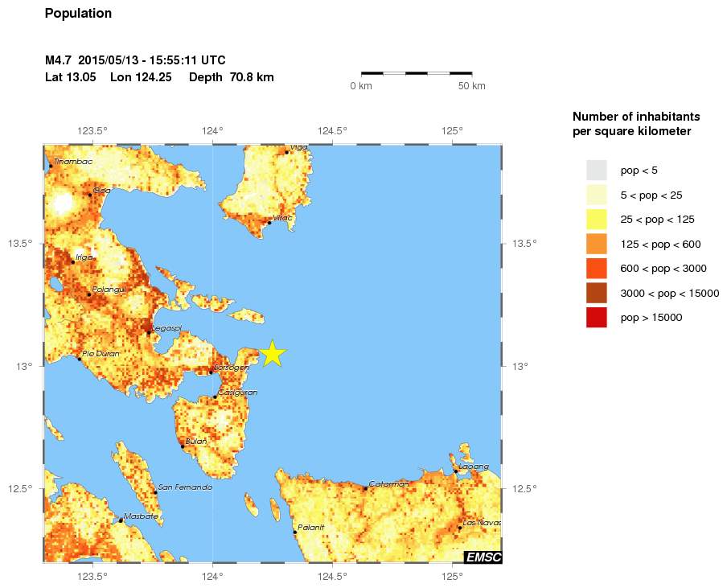Click the Masbate city marker dot
This screenshot has height=588, width=727.
[x=121, y=520]
